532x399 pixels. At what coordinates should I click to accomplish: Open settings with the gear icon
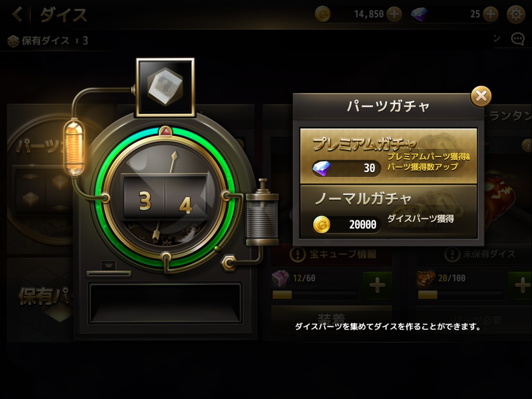coord(516,14)
